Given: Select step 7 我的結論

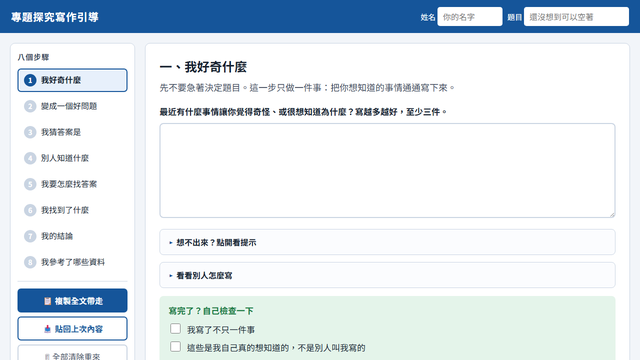Looking at the screenshot, I should [72, 236].
